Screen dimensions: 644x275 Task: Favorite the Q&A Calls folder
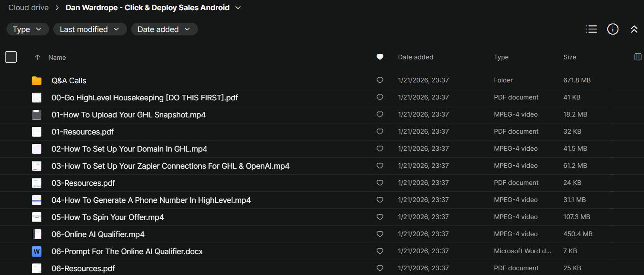pos(380,80)
